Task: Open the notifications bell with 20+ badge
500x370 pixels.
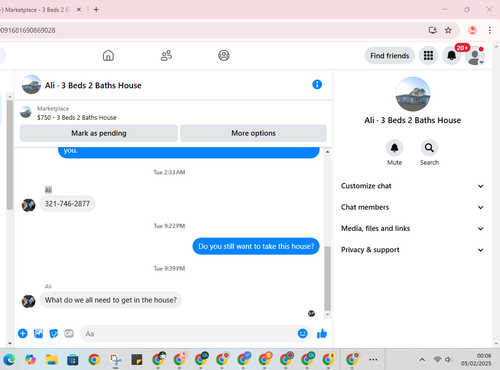Action: point(452,56)
